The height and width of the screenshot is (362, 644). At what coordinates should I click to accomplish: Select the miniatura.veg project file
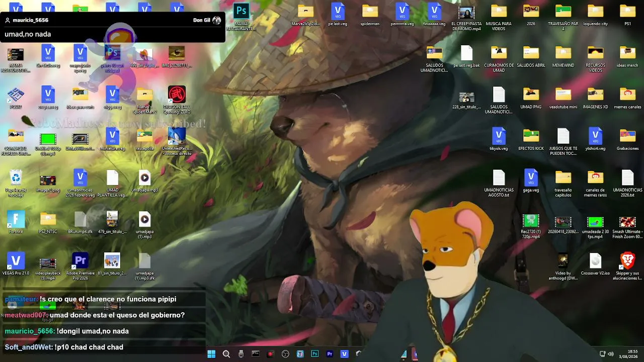(112, 139)
